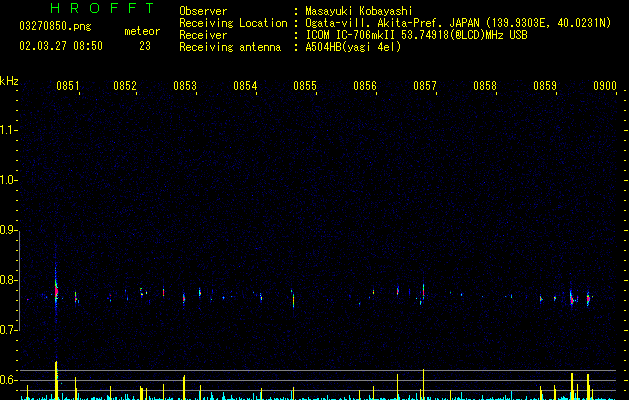Click the 0854 time marker
This screenshot has height=400, width=629.
(x=245, y=85)
